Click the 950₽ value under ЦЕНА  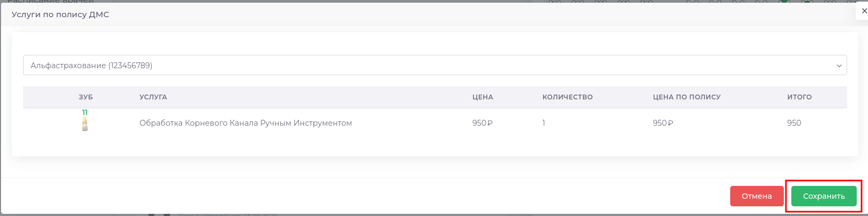pos(482,123)
